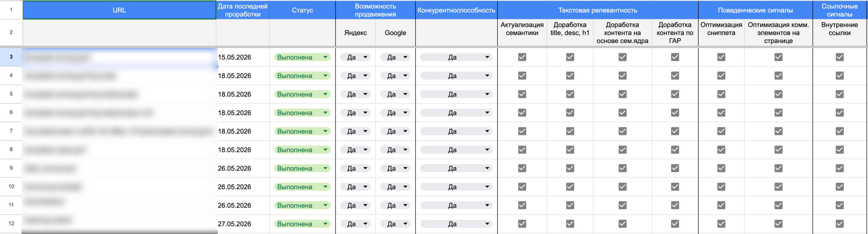Toggle Внутренние ссылки checkbox in row 9
Image resolution: width=868 pixels, height=234 pixels.
(x=839, y=168)
